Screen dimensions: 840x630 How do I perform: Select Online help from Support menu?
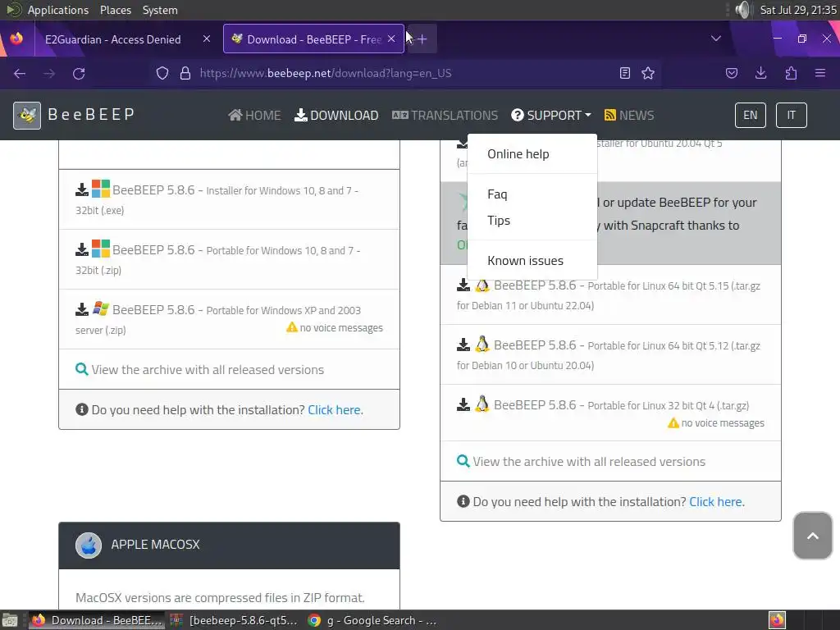pyautogui.click(x=518, y=154)
